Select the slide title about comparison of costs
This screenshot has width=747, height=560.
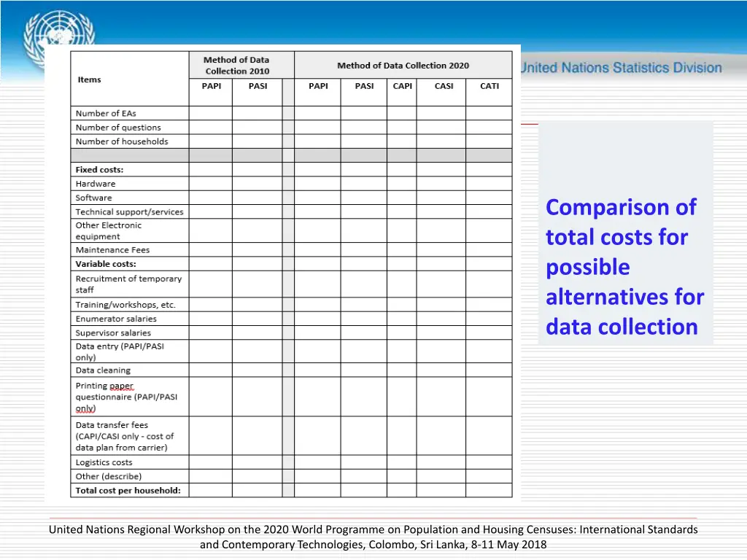point(624,267)
